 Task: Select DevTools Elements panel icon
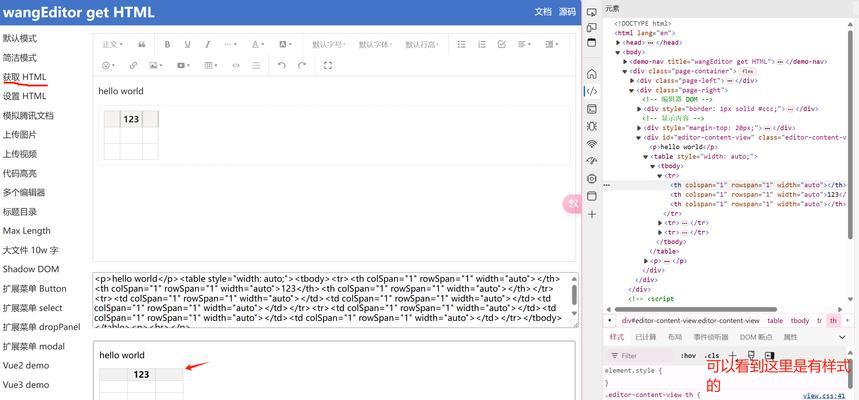point(592,92)
